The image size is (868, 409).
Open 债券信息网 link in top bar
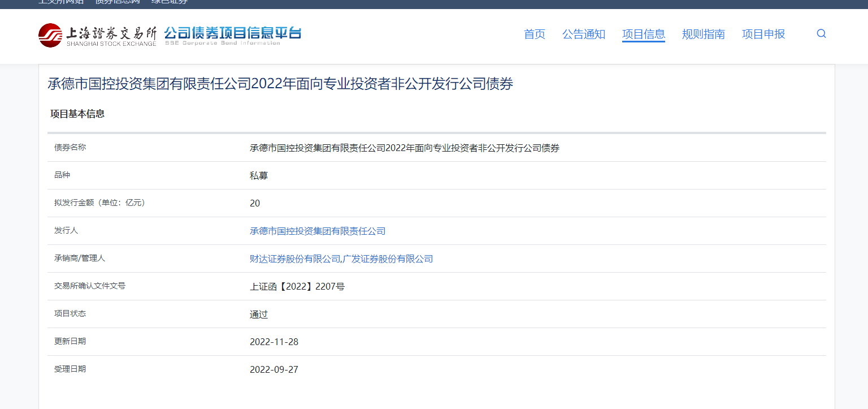(x=117, y=2)
